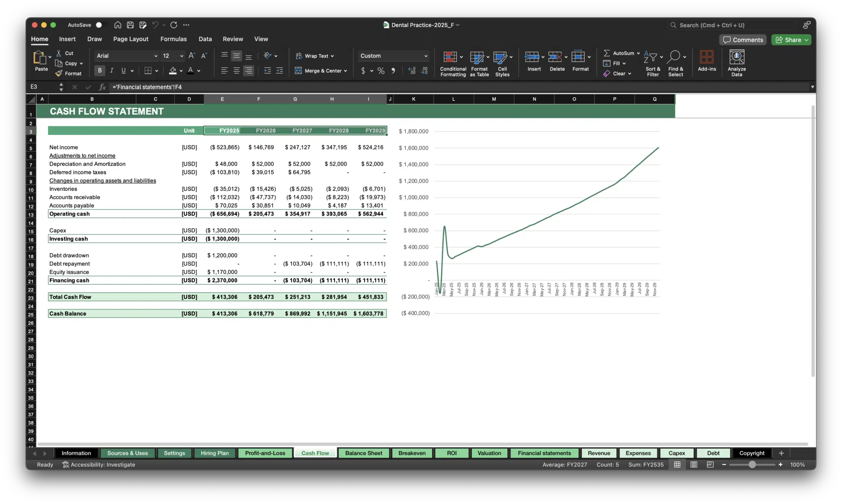Launch Analyze Data
This screenshot has height=504, width=842.
736,62
